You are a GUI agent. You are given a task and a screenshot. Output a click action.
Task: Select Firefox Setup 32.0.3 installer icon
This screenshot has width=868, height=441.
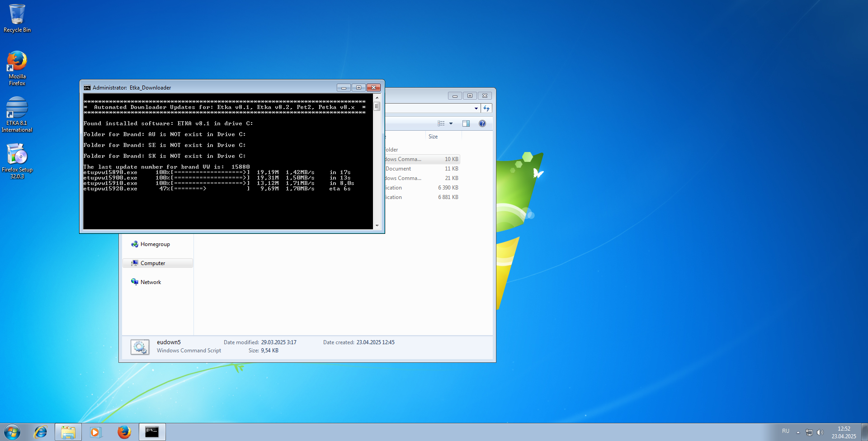17,161
